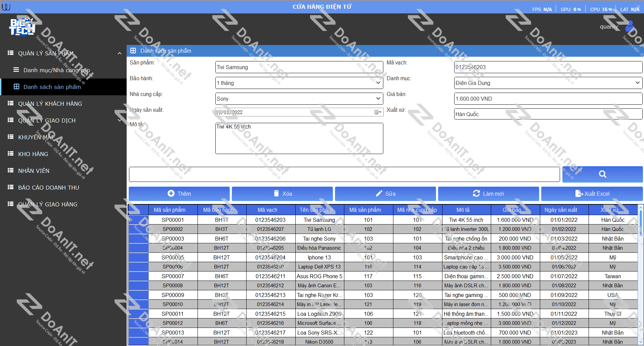This screenshot has width=644, height=346.
Task: Click the magnifying glass search button
Action: pos(602,174)
